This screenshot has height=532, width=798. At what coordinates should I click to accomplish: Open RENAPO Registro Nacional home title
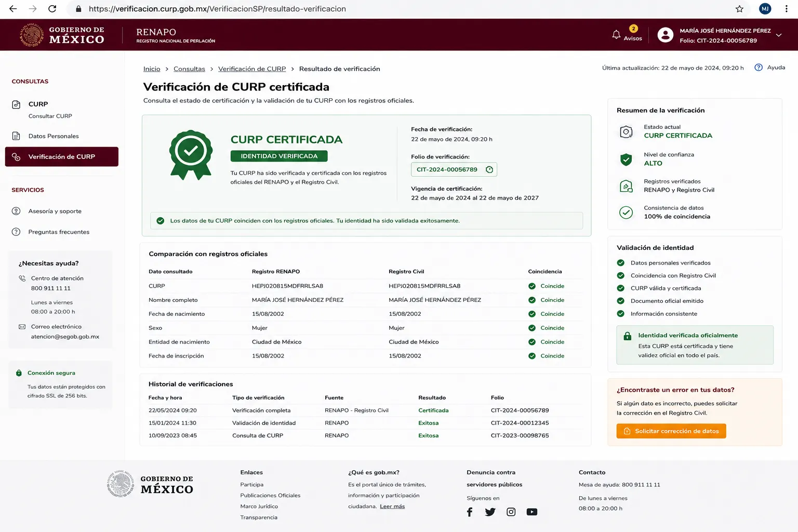click(x=176, y=35)
